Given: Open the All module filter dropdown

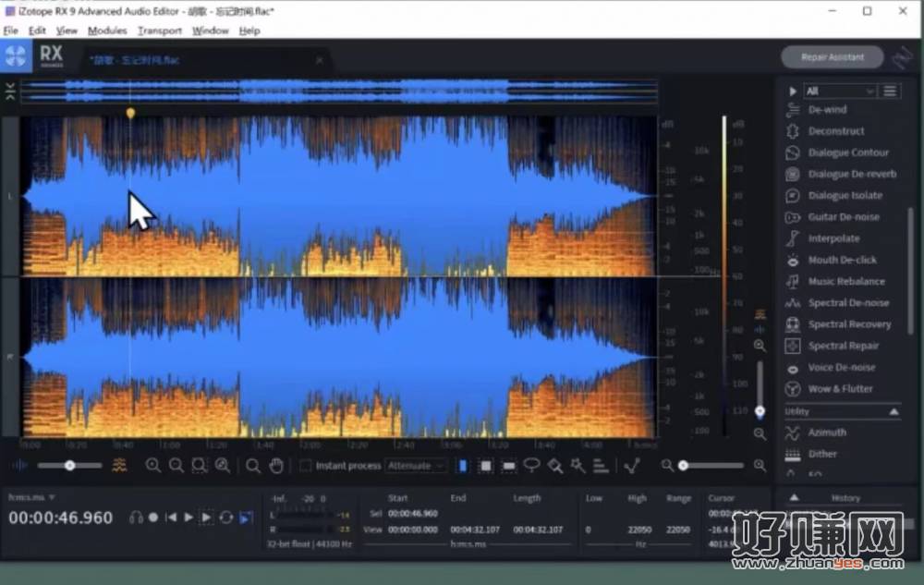Looking at the screenshot, I should point(839,91).
